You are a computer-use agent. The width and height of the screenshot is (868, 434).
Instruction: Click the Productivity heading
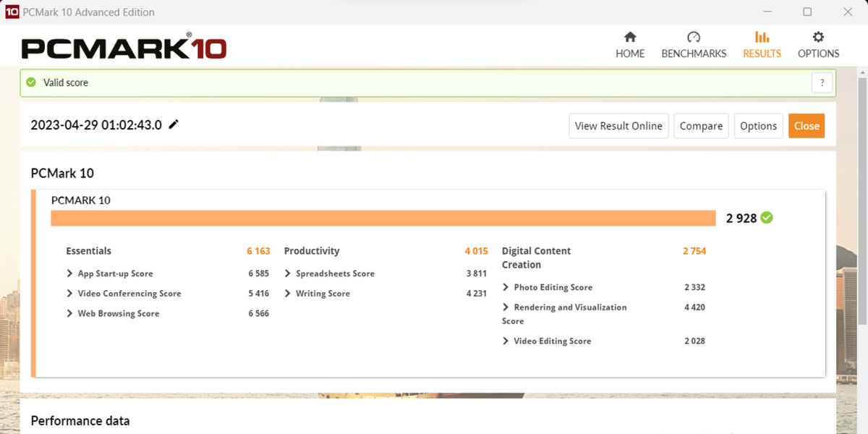point(312,251)
